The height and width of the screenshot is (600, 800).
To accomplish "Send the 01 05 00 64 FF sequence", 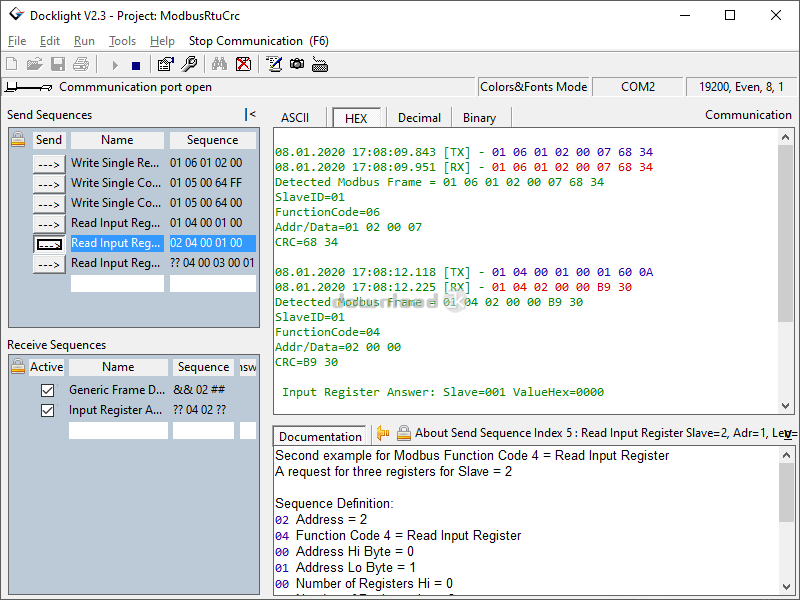I will 49,184.
